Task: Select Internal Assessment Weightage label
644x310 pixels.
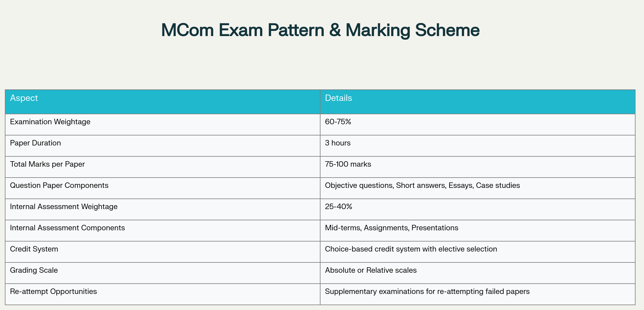Action: [x=64, y=207]
